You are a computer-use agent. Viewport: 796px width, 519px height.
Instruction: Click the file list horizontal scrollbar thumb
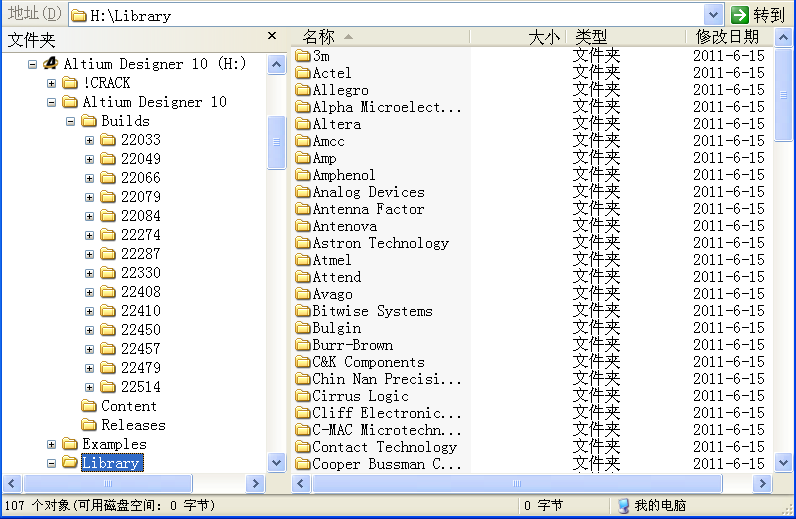click(x=517, y=483)
